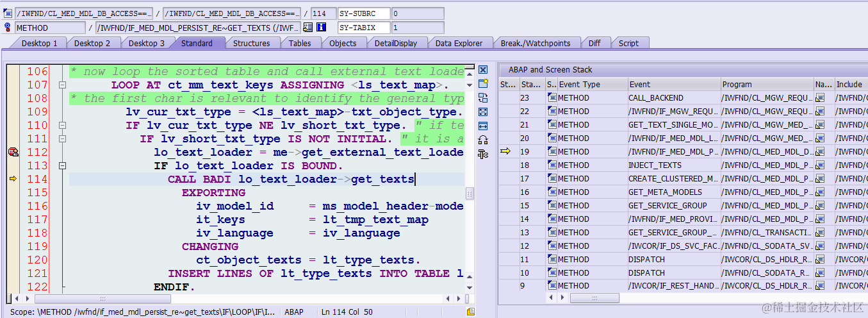The width and height of the screenshot is (868, 318).
Task: Select the GET_META_MODELS event cell
Action: 674,192
